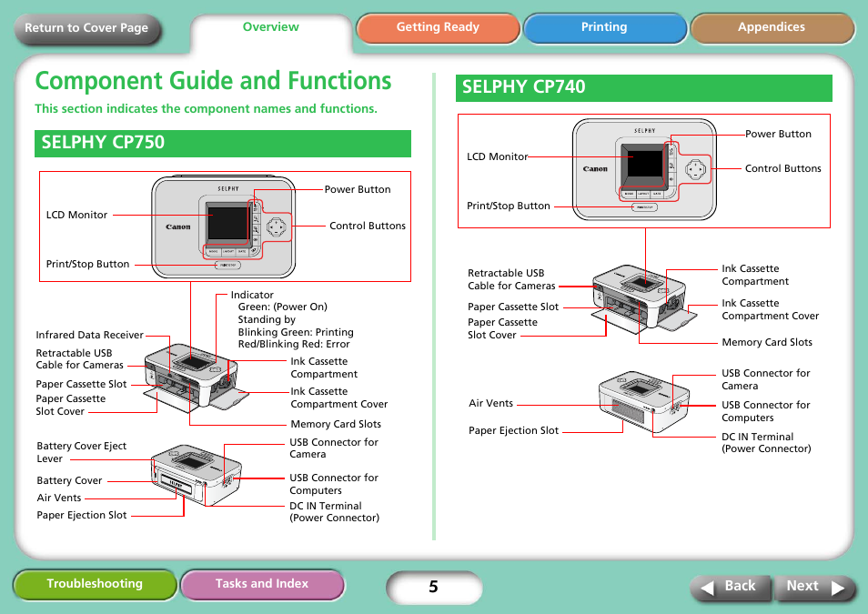
Task: Click 'Blinking Green: Printing' text
Action: point(296,332)
